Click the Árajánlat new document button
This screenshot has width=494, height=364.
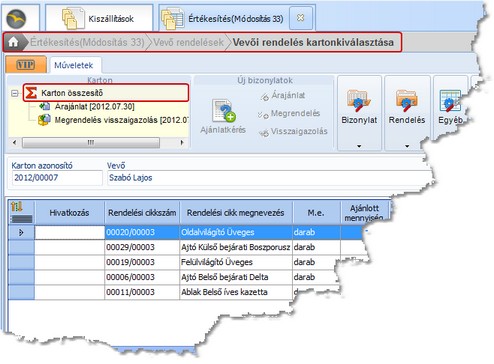tap(283, 95)
